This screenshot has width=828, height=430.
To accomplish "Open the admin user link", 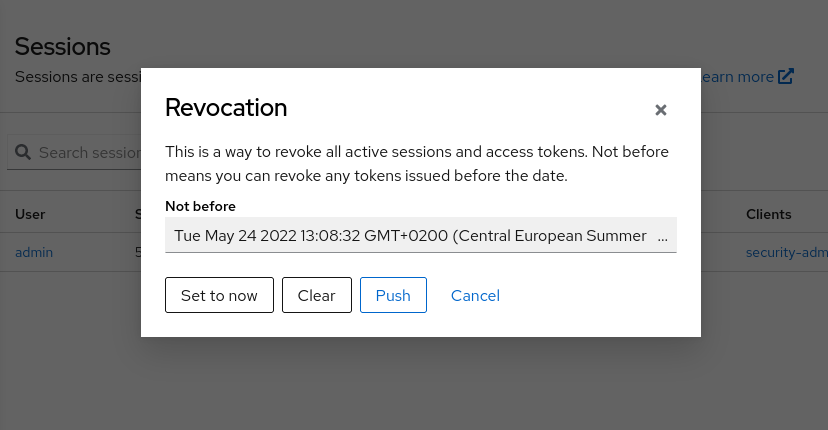I will click(x=34, y=253).
